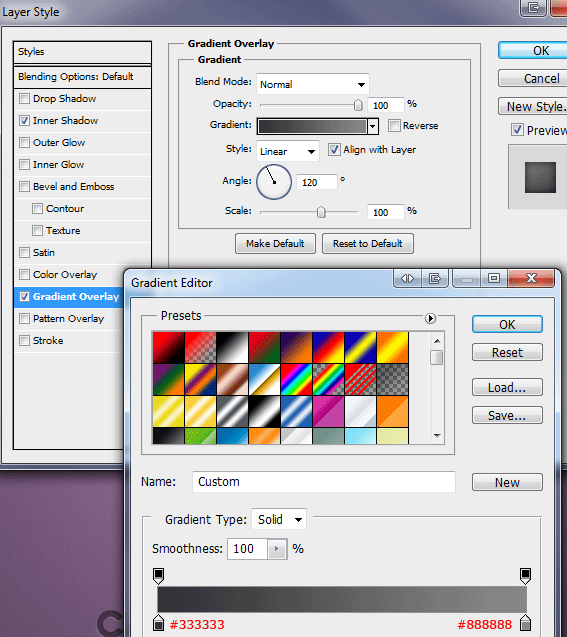Choose the rainbow spectrum gradient preset

click(296, 380)
